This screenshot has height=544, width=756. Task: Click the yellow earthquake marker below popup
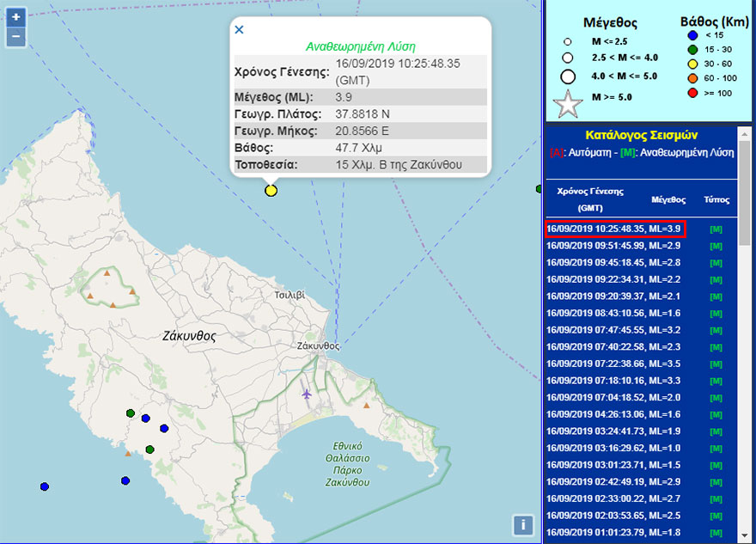pyautogui.click(x=271, y=190)
